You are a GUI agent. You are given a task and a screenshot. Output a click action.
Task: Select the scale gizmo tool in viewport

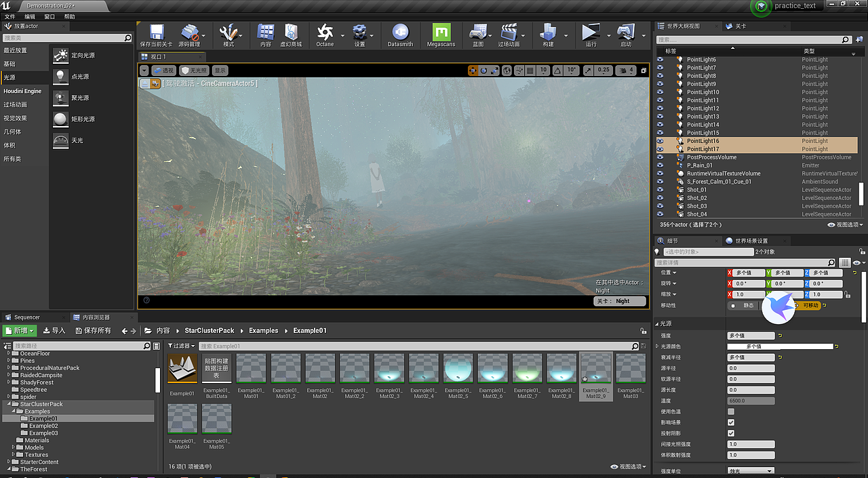pyautogui.click(x=494, y=71)
